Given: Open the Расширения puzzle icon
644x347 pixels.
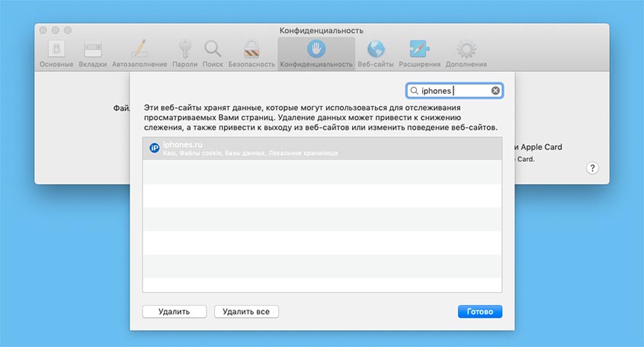Looking at the screenshot, I should coord(419,50).
